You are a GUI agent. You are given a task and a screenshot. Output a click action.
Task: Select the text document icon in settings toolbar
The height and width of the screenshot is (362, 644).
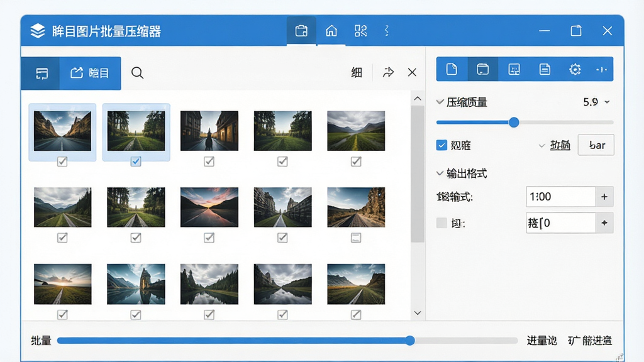tap(545, 69)
